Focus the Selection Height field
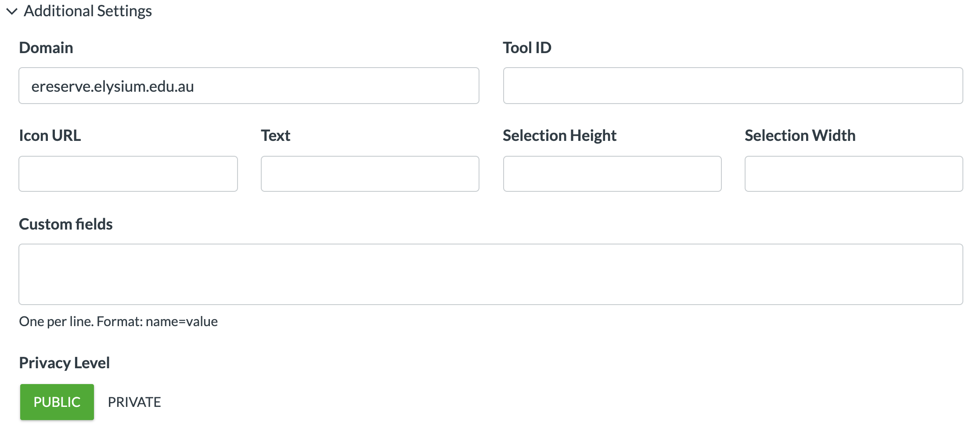The height and width of the screenshot is (424, 980). (612, 174)
